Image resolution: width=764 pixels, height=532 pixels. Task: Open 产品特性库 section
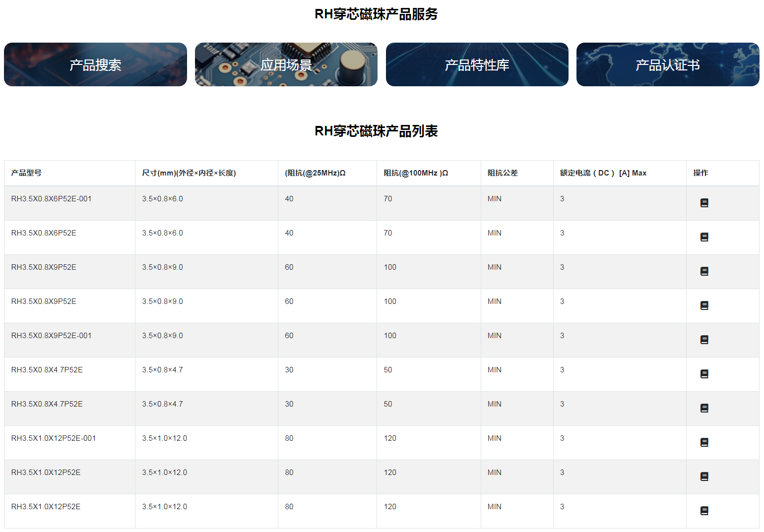coord(477,64)
